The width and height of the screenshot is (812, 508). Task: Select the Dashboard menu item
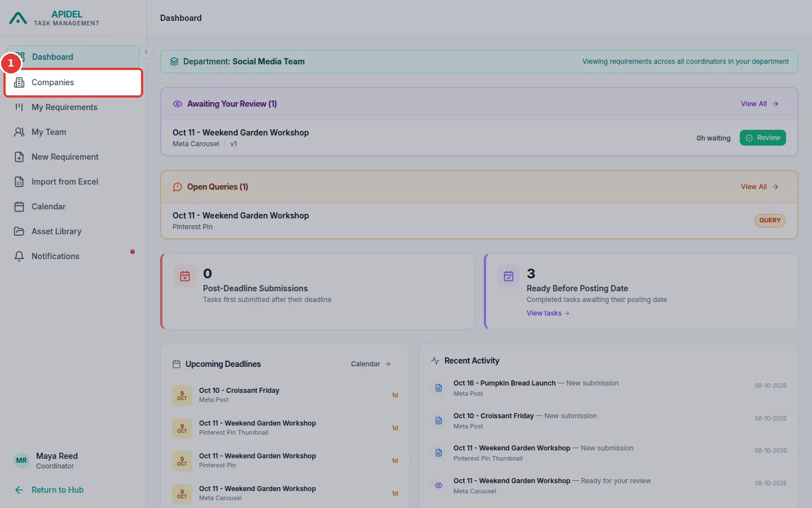coord(73,57)
